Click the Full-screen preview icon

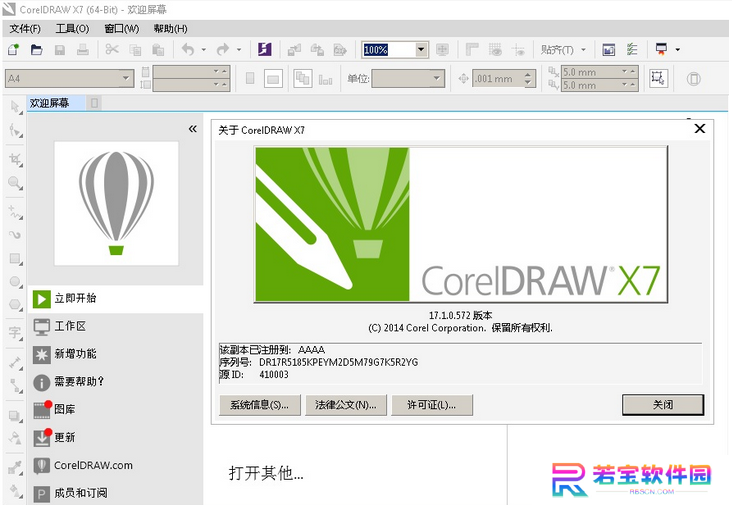click(x=442, y=49)
